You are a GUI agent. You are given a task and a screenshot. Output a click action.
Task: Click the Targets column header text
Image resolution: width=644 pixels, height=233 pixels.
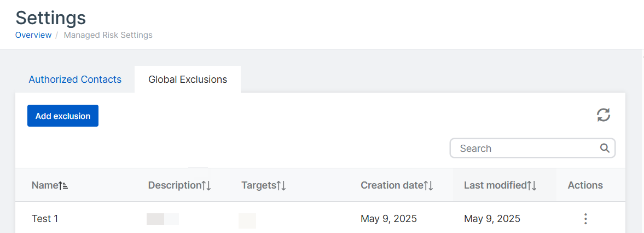[x=258, y=185]
